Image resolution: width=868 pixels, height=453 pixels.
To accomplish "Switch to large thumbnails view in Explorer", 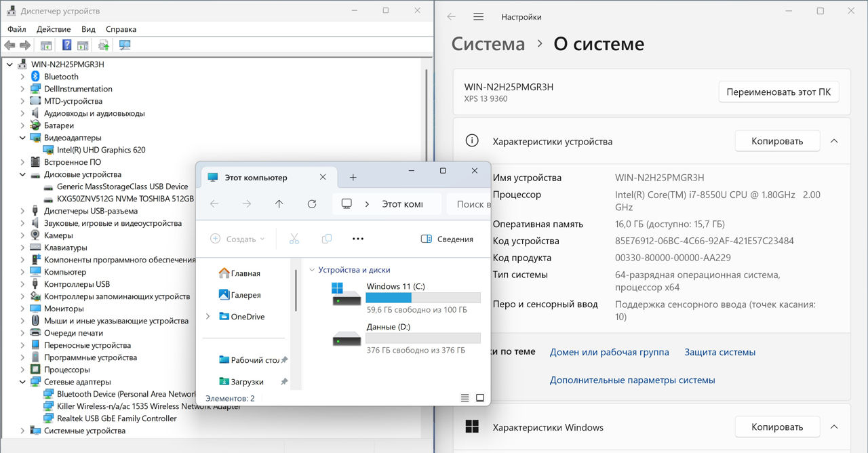I will click(480, 398).
